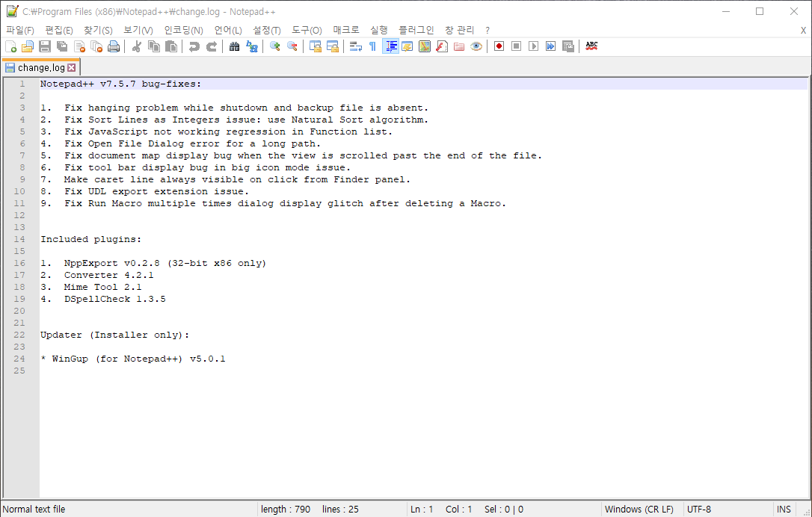
Task: Open the 인코딩(N) menu
Action: click(184, 31)
